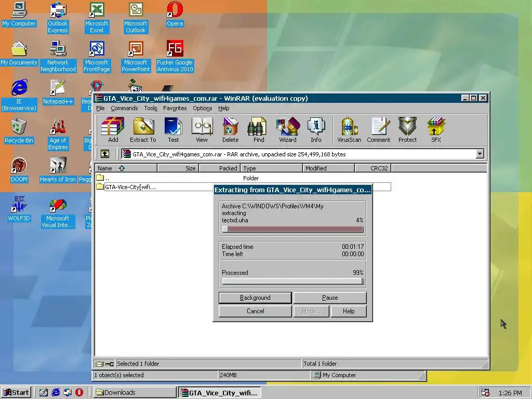Select the Microsoft PowerPoint desktop icon

coord(136,57)
